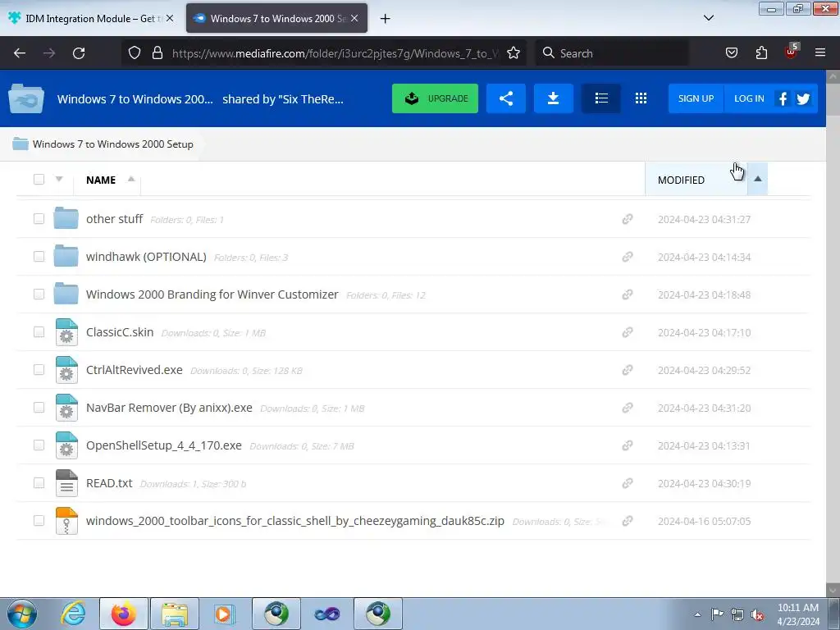Download the folder via download icon
The height and width of the screenshot is (630, 840).
click(x=554, y=98)
